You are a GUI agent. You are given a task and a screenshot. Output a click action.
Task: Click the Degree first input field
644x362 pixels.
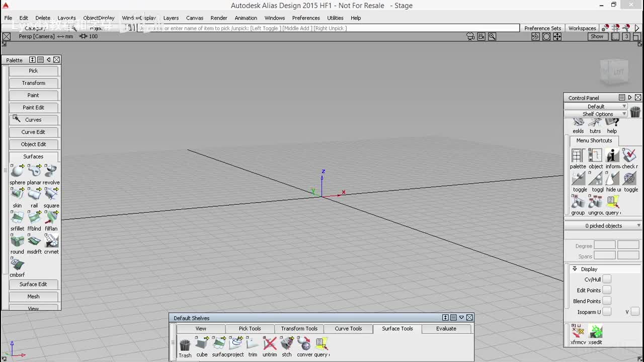click(x=605, y=245)
